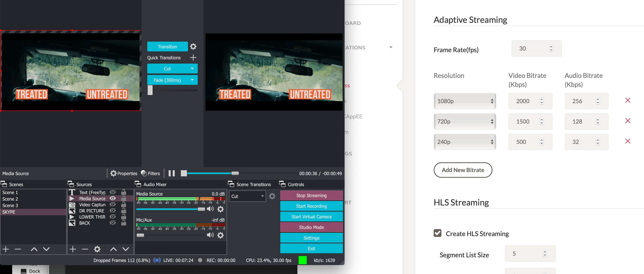Pause the media playback

point(171,173)
